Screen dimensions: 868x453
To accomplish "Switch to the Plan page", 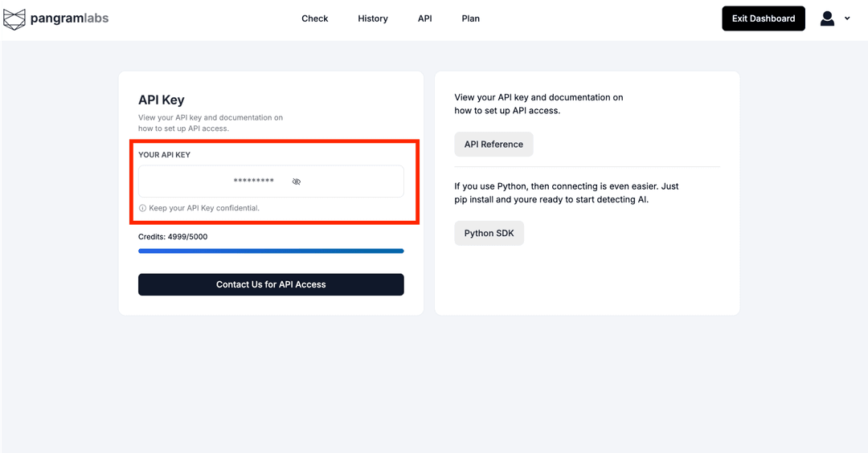I will tap(471, 18).
